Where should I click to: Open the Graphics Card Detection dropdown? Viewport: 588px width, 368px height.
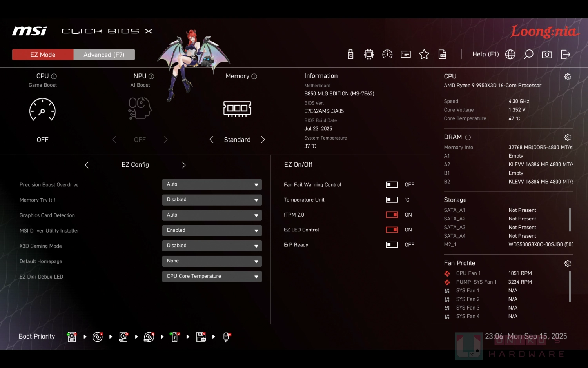pyautogui.click(x=212, y=215)
